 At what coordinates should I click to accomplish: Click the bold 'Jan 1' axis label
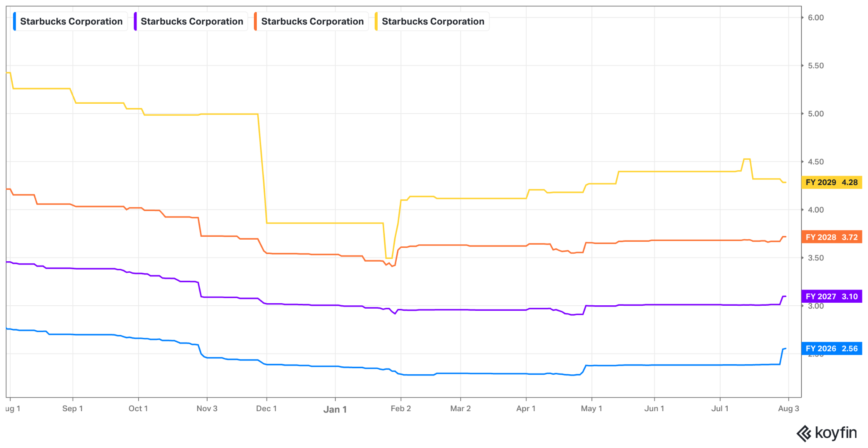335,409
